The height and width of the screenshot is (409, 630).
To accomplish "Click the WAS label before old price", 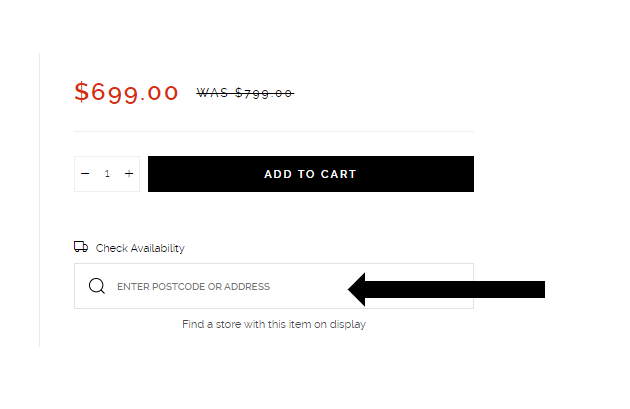I will [212, 93].
